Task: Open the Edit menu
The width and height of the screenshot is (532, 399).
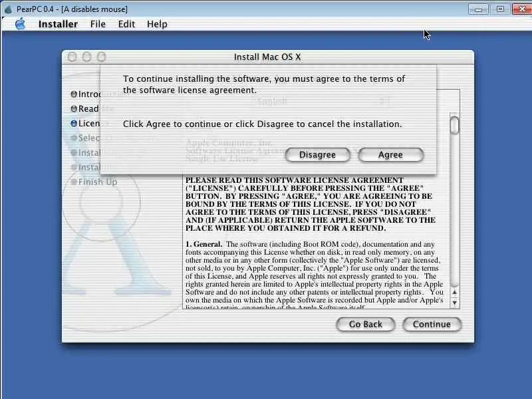Action: click(x=126, y=24)
